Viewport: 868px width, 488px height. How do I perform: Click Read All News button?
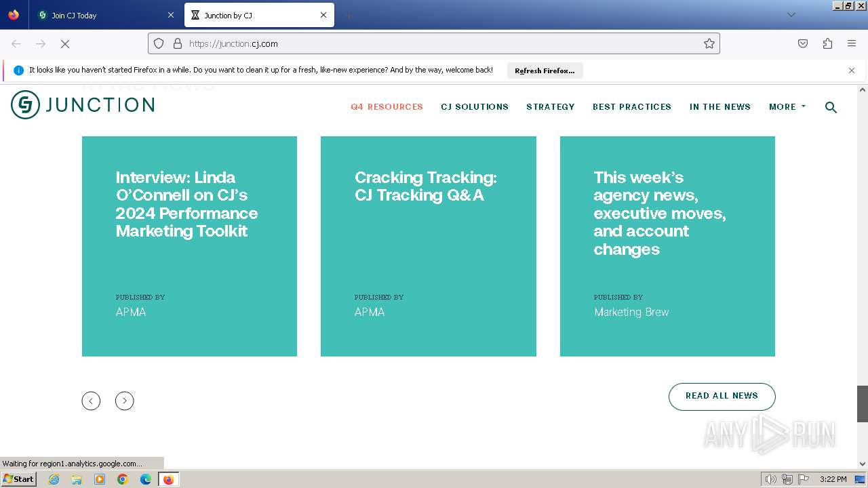click(x=722, y=396)
